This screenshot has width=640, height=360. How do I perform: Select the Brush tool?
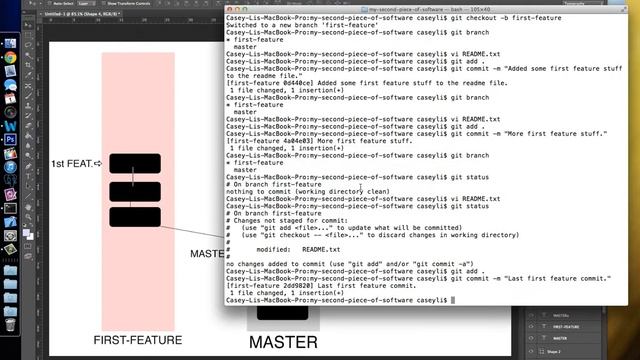(28, 96)
